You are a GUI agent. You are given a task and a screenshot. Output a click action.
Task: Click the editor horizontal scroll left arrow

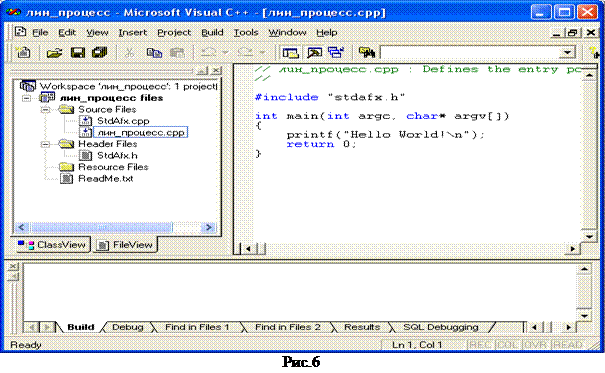point(248,249)
